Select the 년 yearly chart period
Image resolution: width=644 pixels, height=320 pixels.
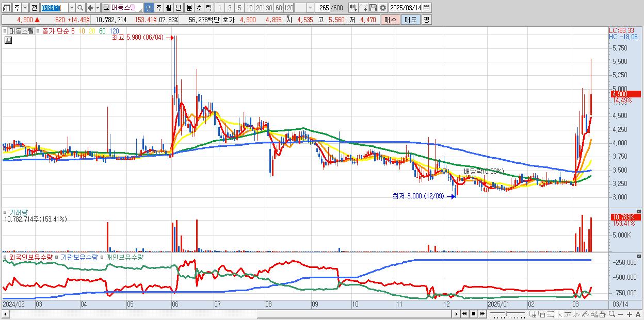coord(178,8)
